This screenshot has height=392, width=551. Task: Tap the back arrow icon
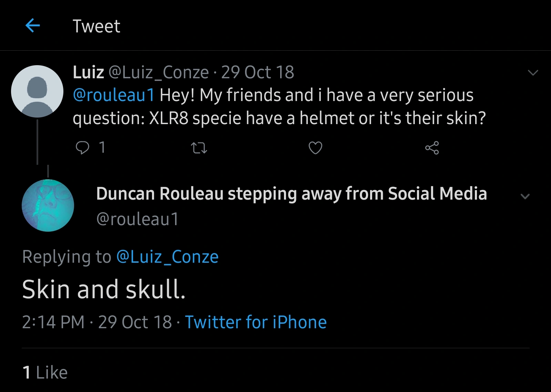coord(33,26)
